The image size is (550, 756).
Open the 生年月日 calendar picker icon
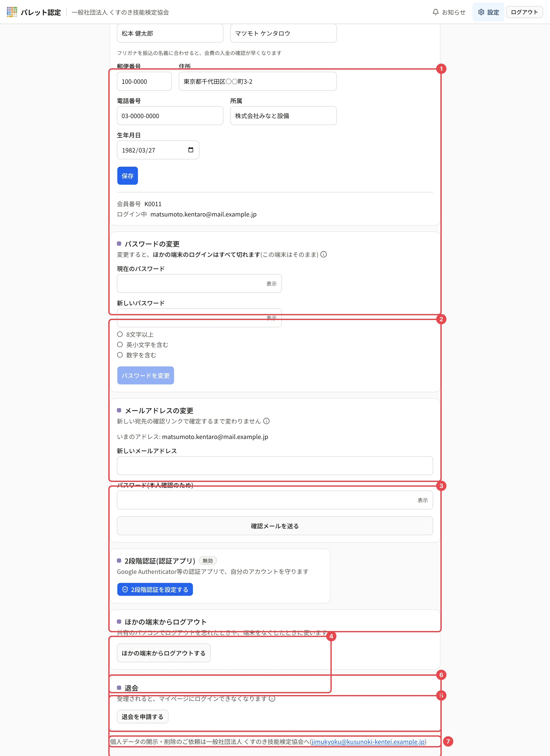190,150
